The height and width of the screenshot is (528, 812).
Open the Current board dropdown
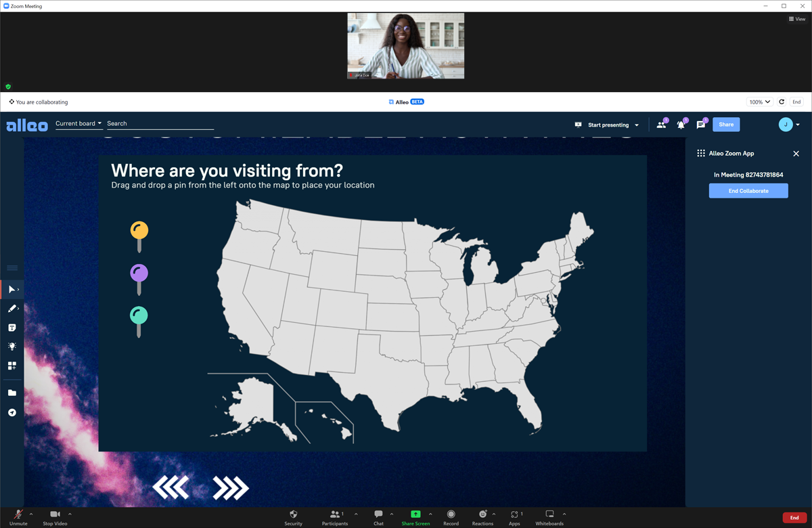(x=78, y=124)
